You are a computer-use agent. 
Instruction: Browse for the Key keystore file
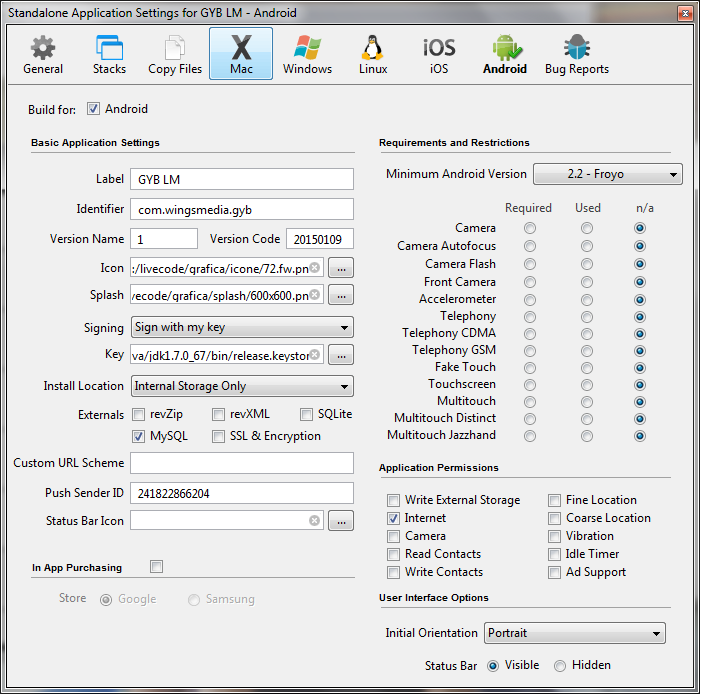tap(341, 355)
